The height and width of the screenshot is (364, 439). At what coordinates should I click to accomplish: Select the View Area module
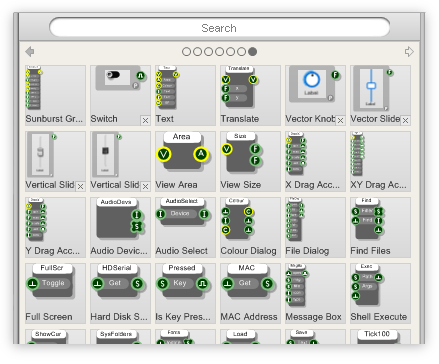185,161
